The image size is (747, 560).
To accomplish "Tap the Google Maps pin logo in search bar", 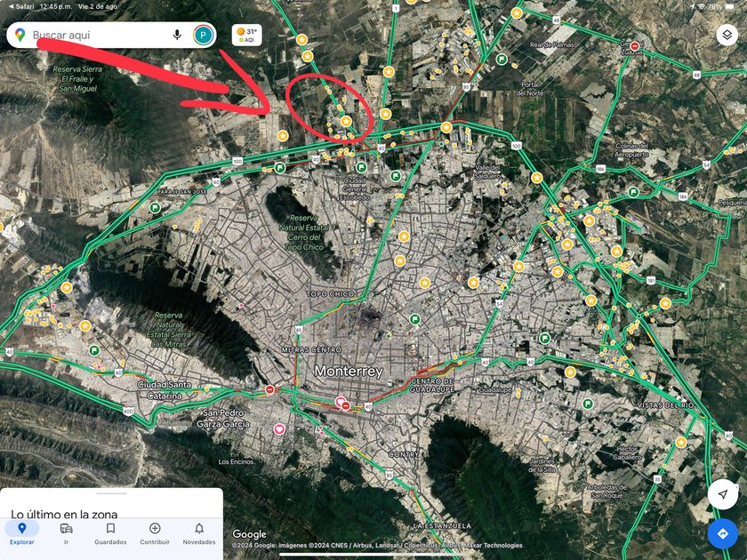I will [x=20, y=35].
